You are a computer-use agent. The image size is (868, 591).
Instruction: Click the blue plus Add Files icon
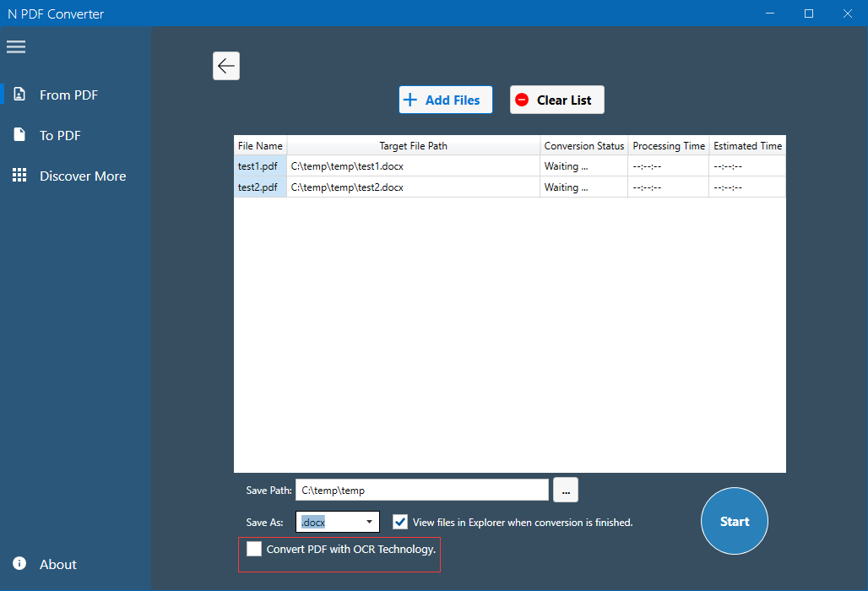[x=410, y=100]
